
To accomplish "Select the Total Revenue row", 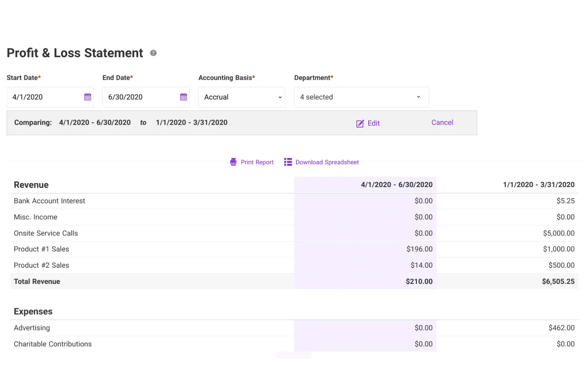I will pyautogui.click(x=37, y=281).
